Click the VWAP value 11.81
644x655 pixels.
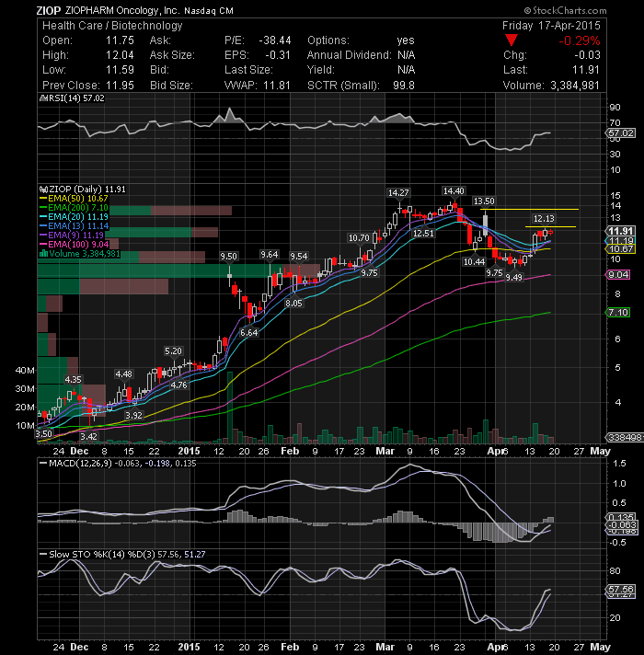click(x=277, y=85)
